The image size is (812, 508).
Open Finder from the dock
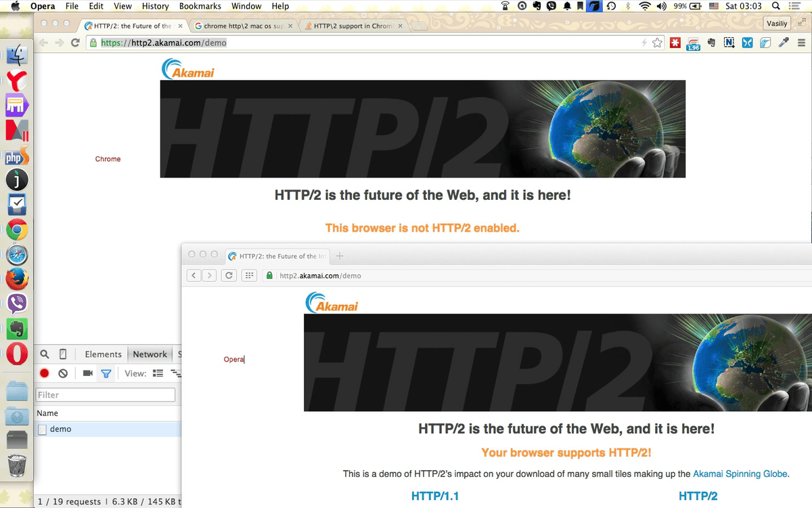click(x=17, y=56)
